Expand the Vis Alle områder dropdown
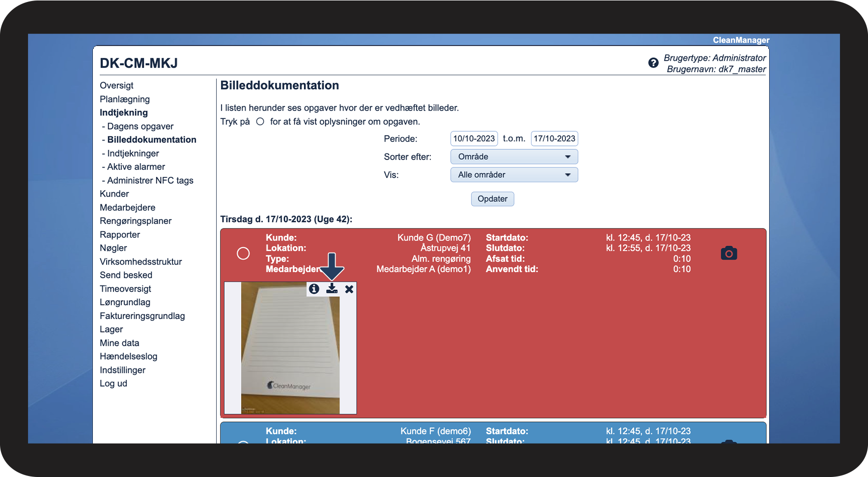Screen dimensions: 868x477 point(513,175)
